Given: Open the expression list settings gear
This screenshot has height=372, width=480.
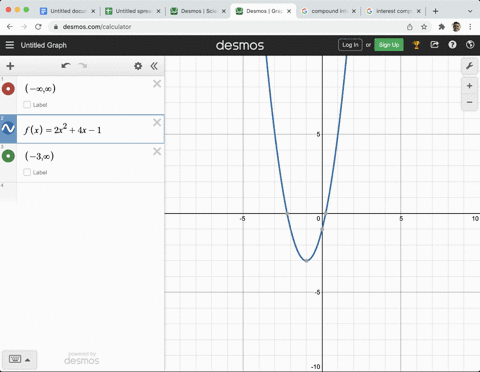Looking at the screenshot, I should click(138, 66).
